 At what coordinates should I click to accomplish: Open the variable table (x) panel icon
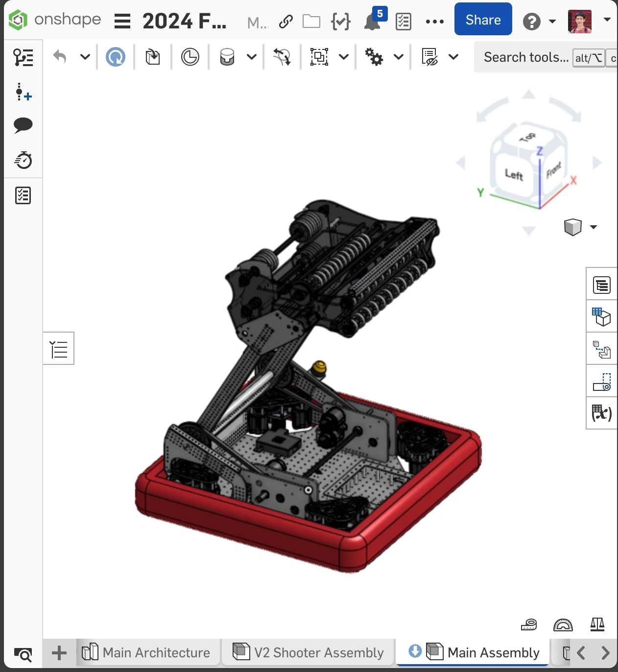[602, 414]
